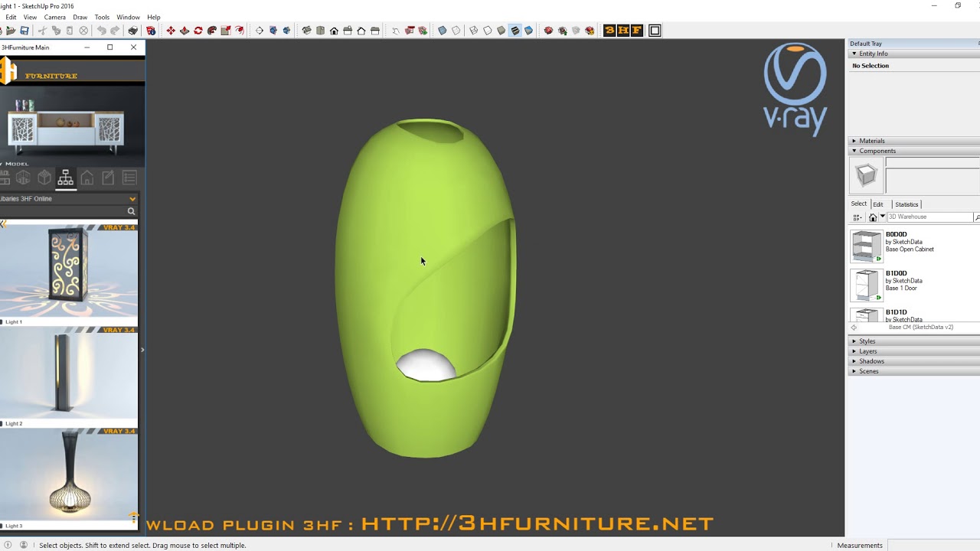Collapse the 3HFurniture side panel arrow
980x551 pixels.
pos(142,350)
